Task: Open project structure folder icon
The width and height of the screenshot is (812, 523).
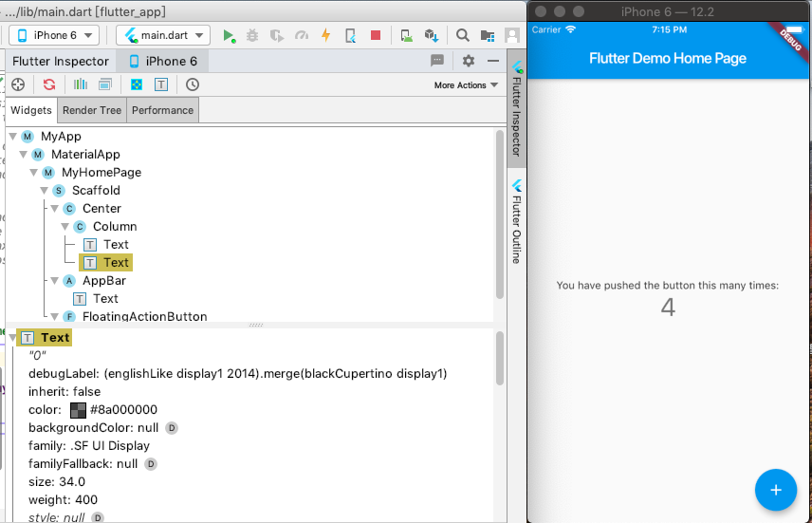Action: (x=488, y=35)
